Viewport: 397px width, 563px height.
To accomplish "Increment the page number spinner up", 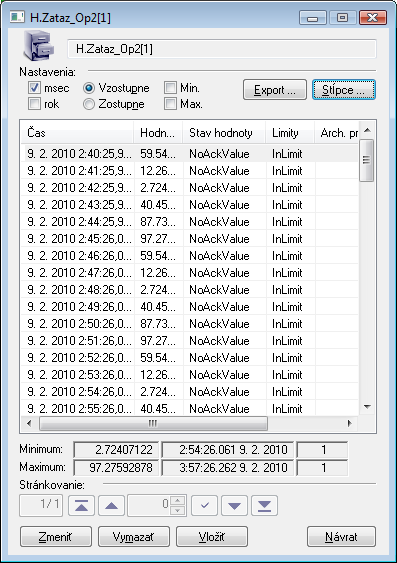I will tap(178, 501).
